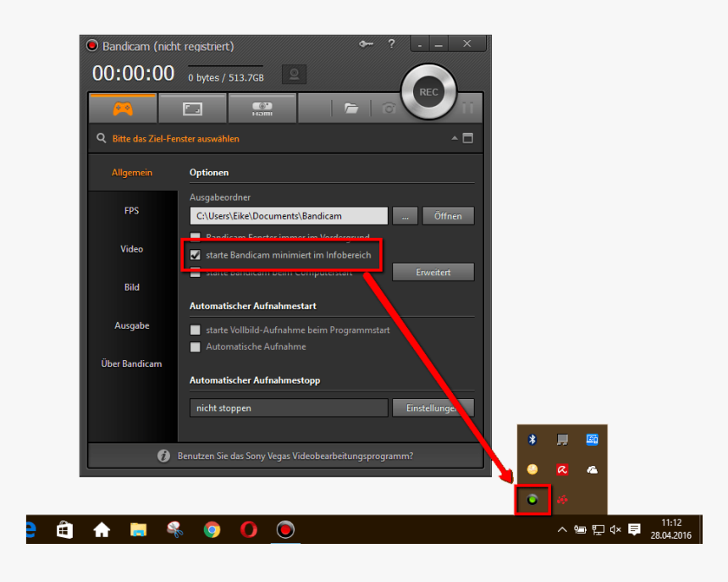The height and width of the screenshot is (582, 728).
Task: Expand hidden tray icons chevron
Action: [x=562, y=529]
